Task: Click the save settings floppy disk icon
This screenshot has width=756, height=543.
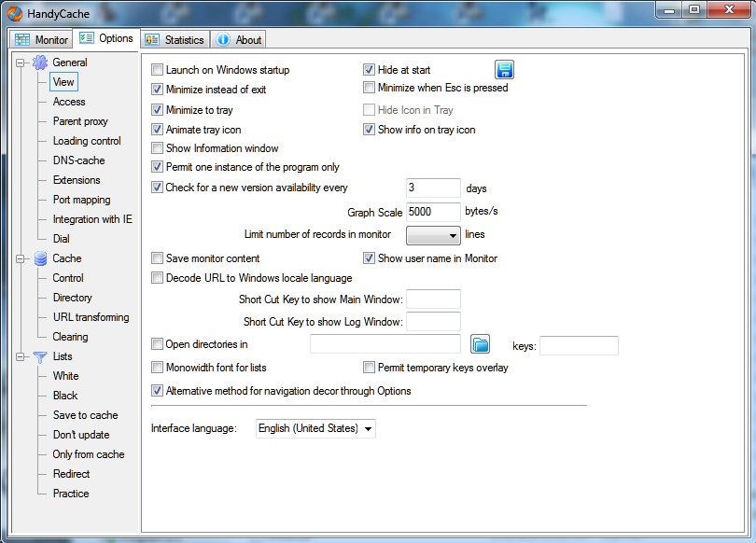Action: click(504, 70)
